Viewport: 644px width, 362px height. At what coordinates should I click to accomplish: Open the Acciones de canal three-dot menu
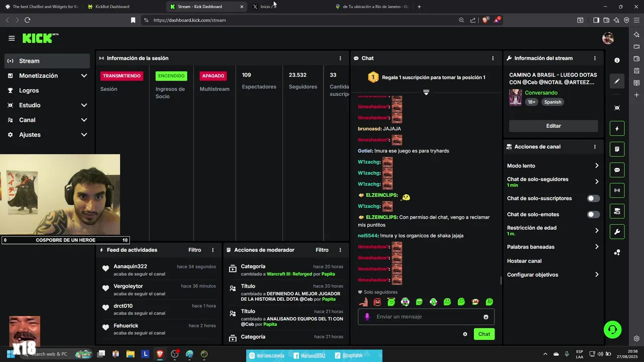[595, 147]
